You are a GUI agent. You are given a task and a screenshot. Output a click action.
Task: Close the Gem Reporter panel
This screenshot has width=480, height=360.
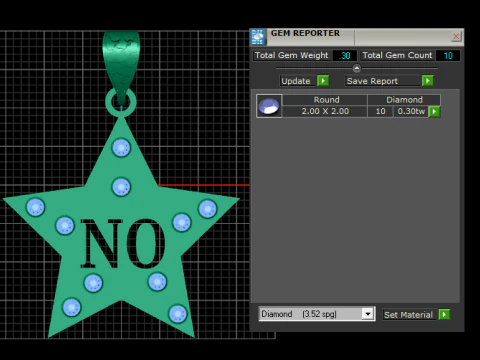pyautogui.click(x=456, y=36)
